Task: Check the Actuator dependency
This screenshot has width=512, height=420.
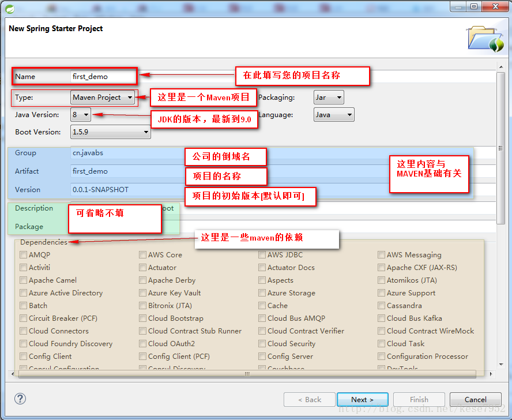Action: click(x=142, y=267)
